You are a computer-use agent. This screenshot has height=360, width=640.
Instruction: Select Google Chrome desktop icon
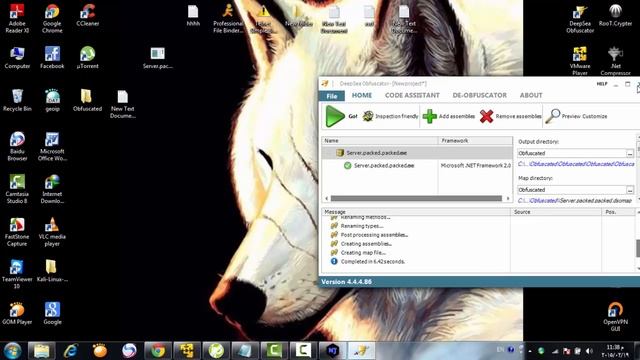52,18
